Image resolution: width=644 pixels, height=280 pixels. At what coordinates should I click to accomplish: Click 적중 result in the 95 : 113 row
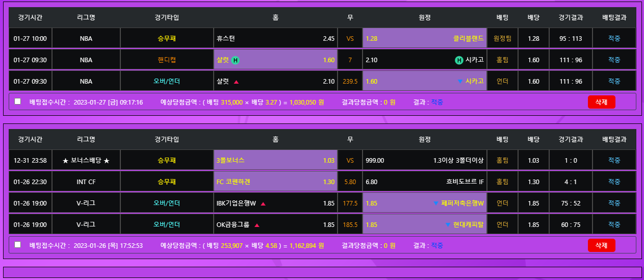click(614, 38)
